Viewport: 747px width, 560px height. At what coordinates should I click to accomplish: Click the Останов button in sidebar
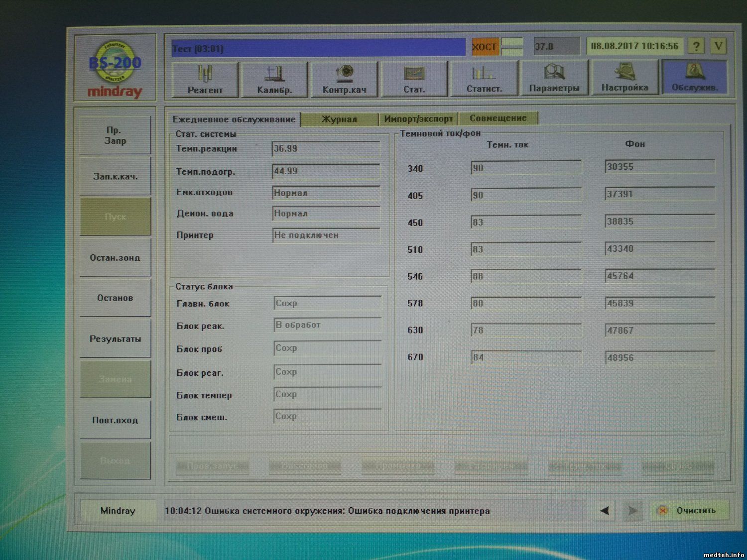tap(115, 298)
